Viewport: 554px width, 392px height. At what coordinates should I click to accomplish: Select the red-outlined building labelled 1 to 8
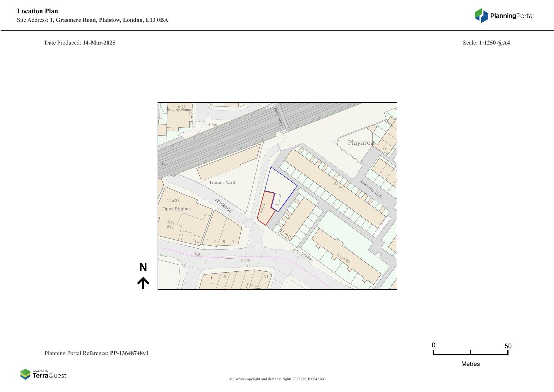[x=266, y=208]
